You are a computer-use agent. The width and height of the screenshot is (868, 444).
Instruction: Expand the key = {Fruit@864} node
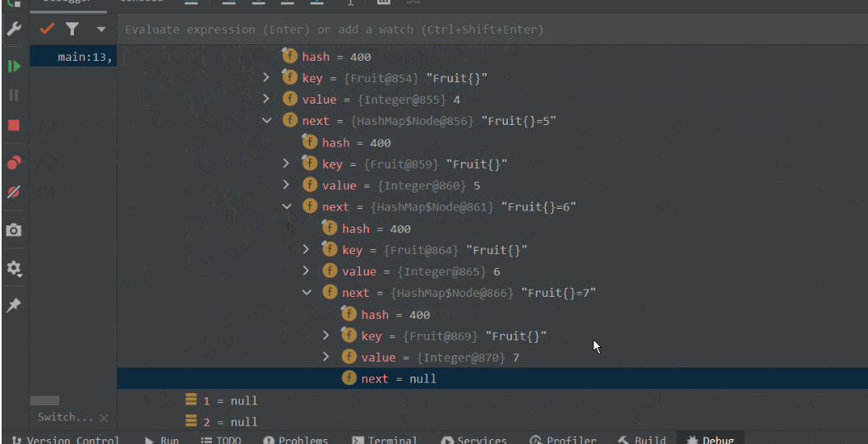pos(306,250)
